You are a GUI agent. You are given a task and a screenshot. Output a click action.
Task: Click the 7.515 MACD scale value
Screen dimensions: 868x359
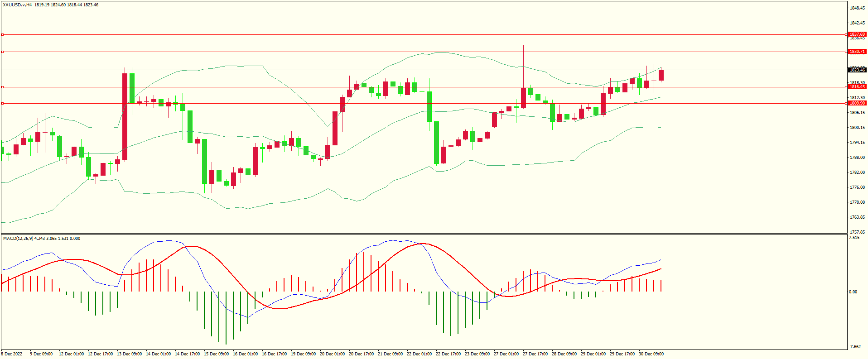[854, 238]
